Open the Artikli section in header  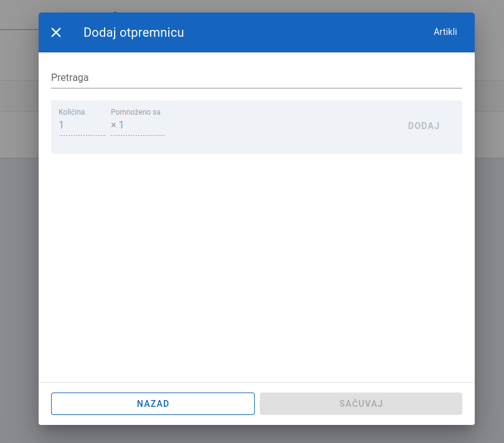(445, 32)
